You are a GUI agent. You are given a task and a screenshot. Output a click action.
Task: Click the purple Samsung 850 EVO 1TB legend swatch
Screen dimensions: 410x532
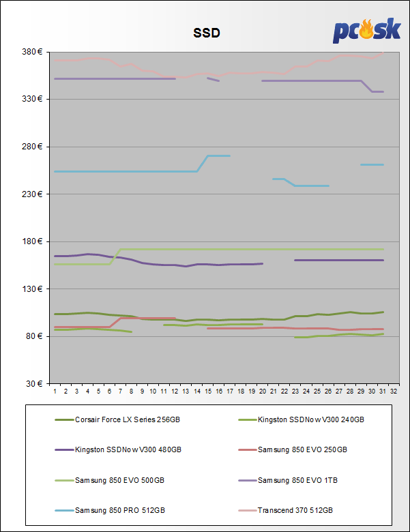[x=248, y=480]
